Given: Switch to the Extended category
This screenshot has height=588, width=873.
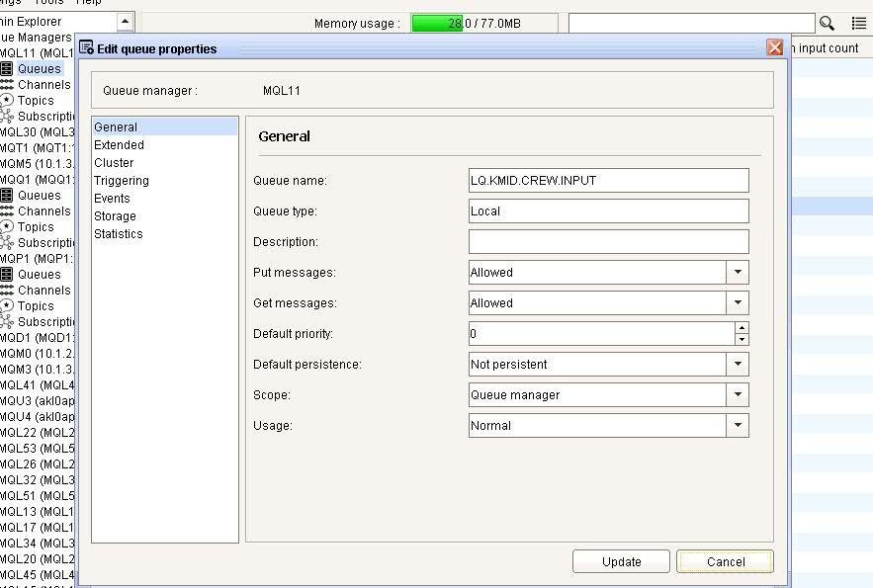Looking at the screenshot, I should [119, 144].
